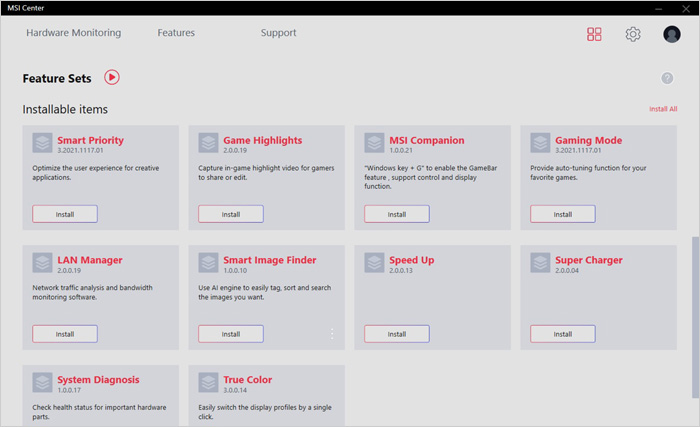Click the System Diagnosis title
Image resolution: width=700 pixels, height=427 pixels.
coord(98,380)
